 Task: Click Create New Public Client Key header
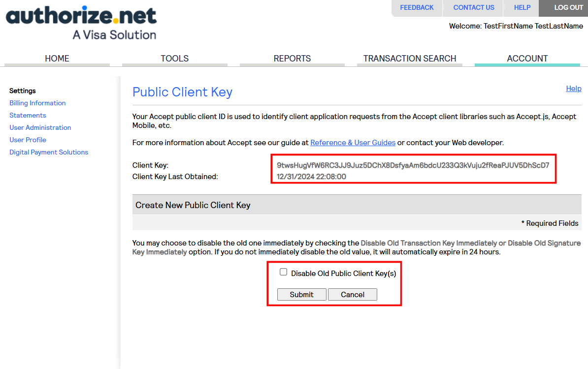[x=193, y=205]
